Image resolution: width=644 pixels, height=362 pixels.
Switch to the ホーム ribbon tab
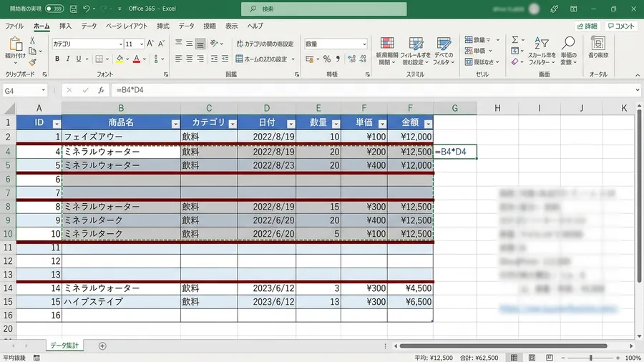click(x=42, y=26)
